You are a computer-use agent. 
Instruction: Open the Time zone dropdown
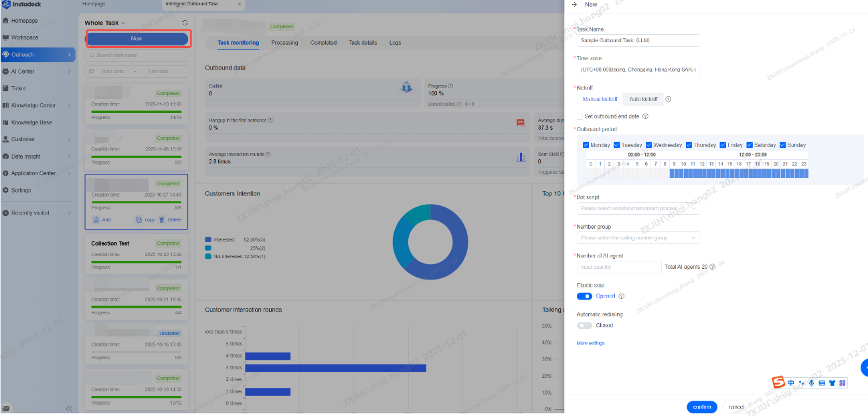click(x=637, y=70)
